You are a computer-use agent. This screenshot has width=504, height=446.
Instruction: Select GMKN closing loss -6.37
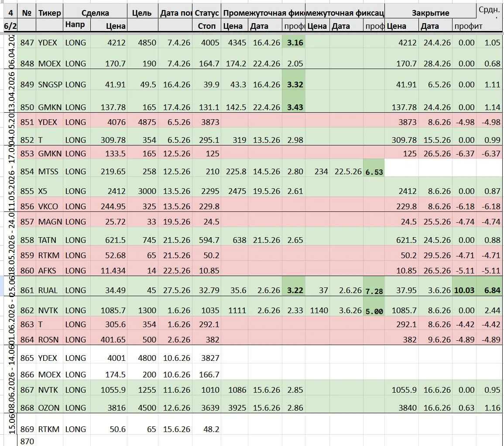tap(465, 153)
